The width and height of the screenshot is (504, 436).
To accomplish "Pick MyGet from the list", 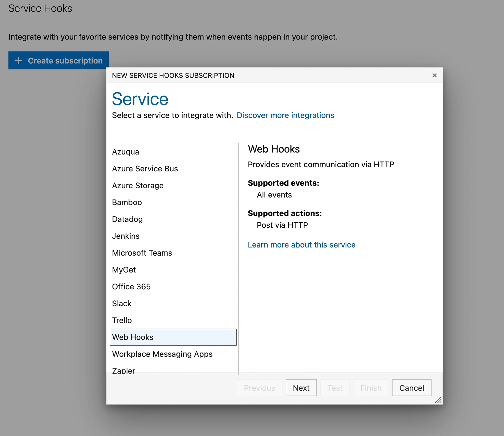I will click(x=124, y=270).
